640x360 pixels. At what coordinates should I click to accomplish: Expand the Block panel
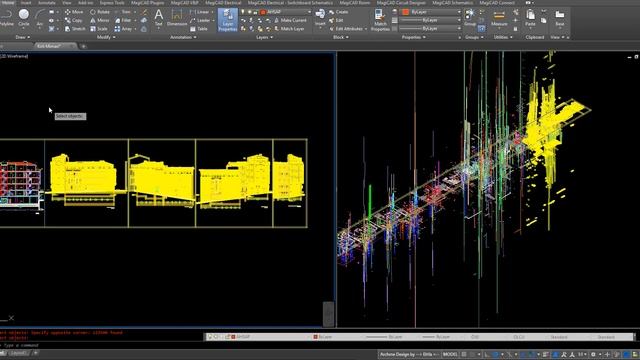tap(341, 37)
